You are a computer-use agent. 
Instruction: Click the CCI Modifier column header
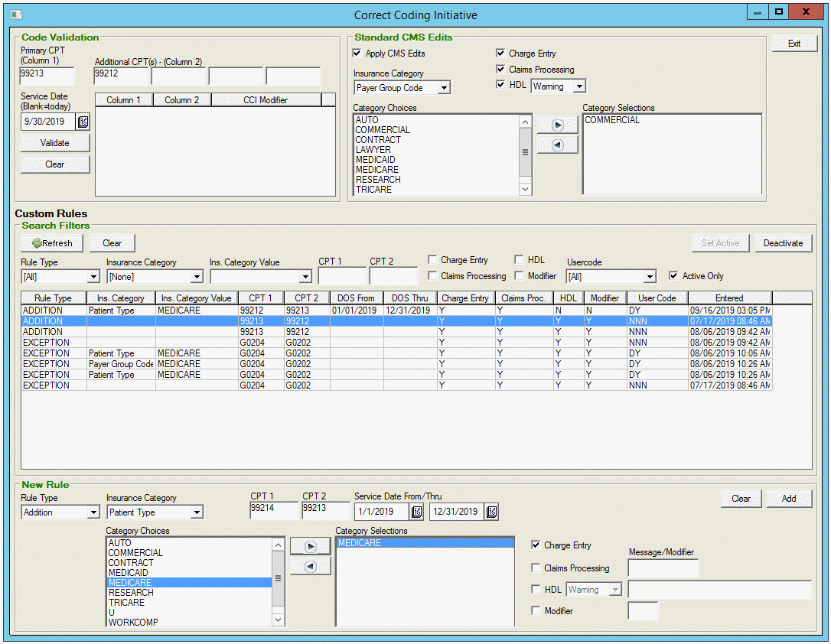(266, 100)
